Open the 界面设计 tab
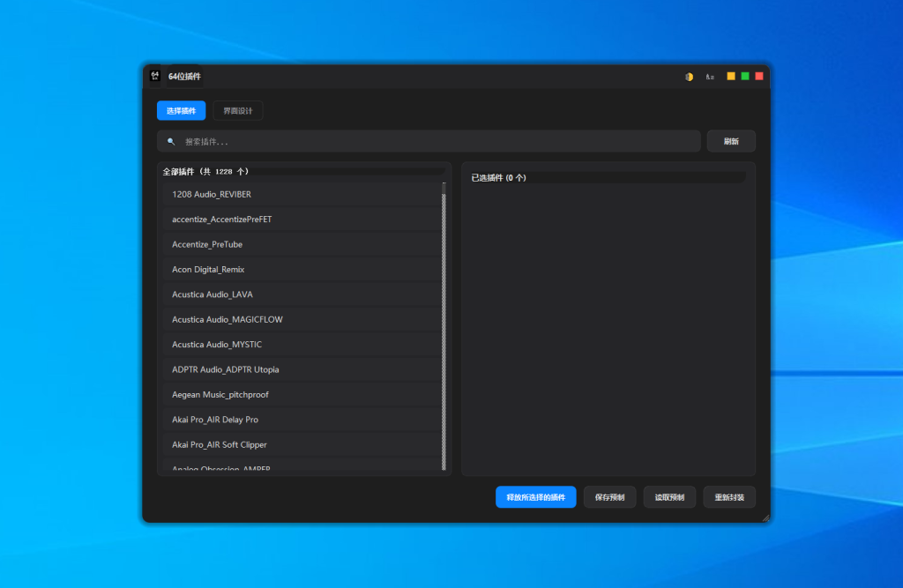 click(x=238, y=110)
